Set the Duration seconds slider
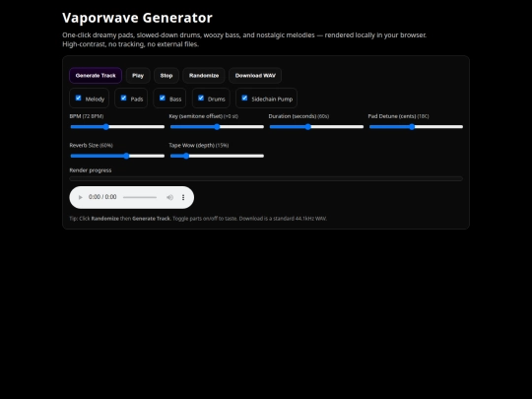Image resolution: width=532 pixels, height=399 pixels. pos(316,127)
